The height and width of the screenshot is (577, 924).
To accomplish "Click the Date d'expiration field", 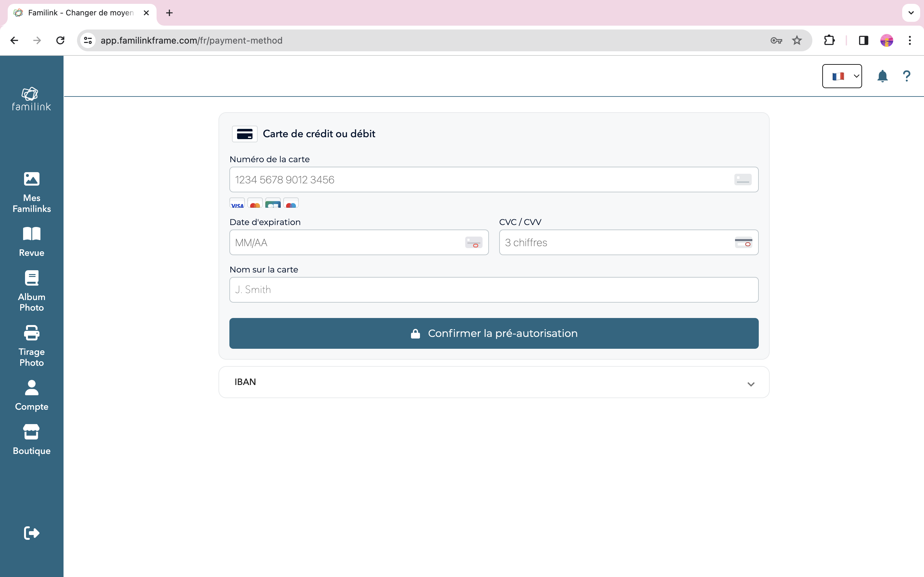I will [x=347, y=243].
